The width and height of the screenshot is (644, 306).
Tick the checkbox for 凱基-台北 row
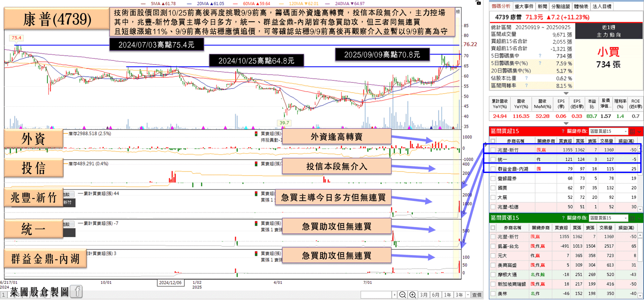click(493, 246)
